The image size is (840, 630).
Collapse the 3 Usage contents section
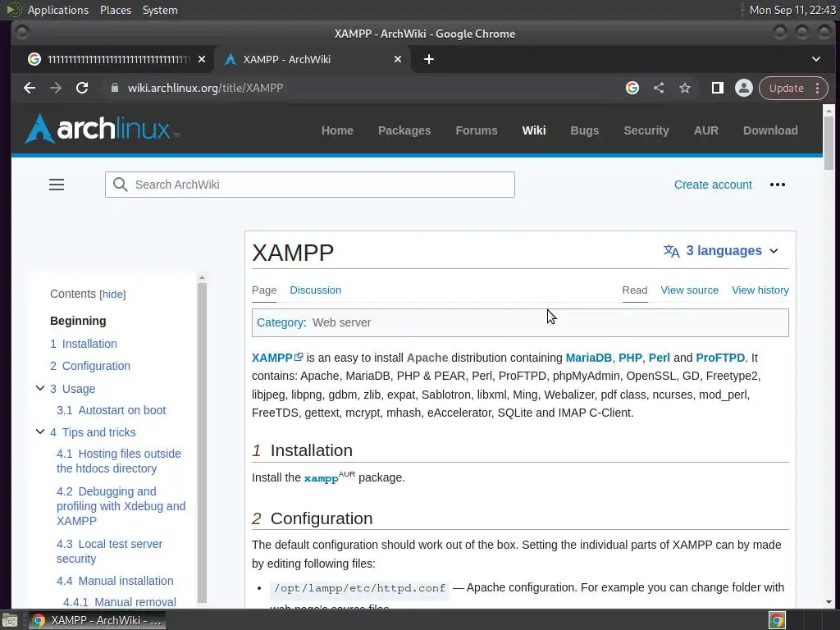click(x=40, y=388)
